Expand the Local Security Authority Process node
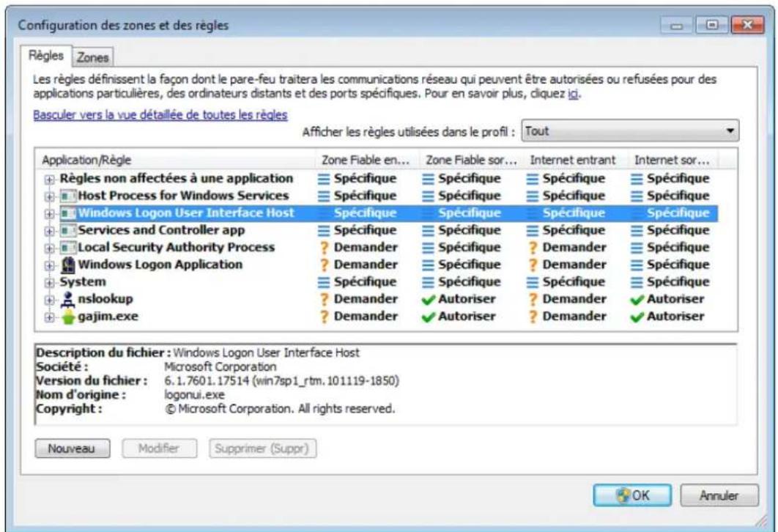 click(x=49, y=248)
